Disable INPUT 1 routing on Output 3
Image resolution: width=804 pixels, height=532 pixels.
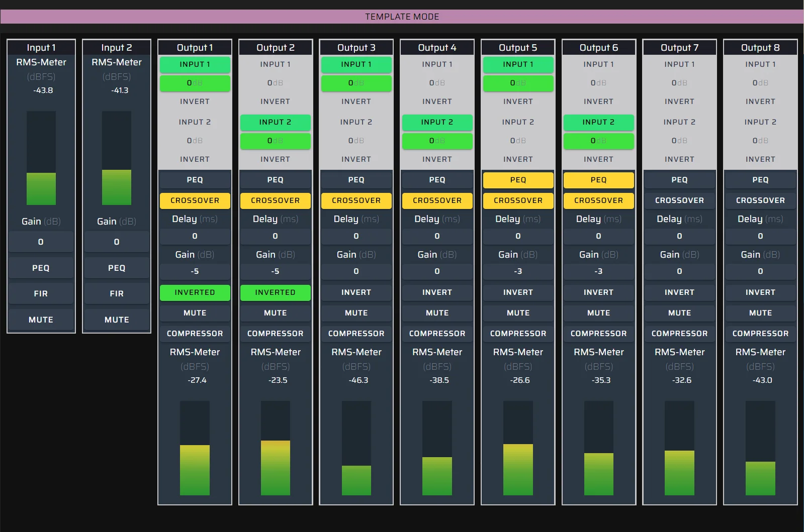pos(356,64)
